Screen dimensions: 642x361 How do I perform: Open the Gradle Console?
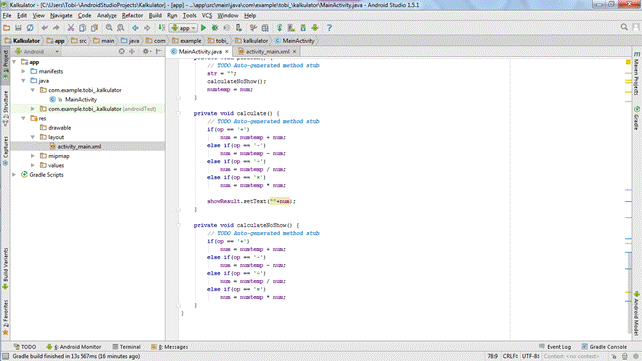(x=604, y=347)
